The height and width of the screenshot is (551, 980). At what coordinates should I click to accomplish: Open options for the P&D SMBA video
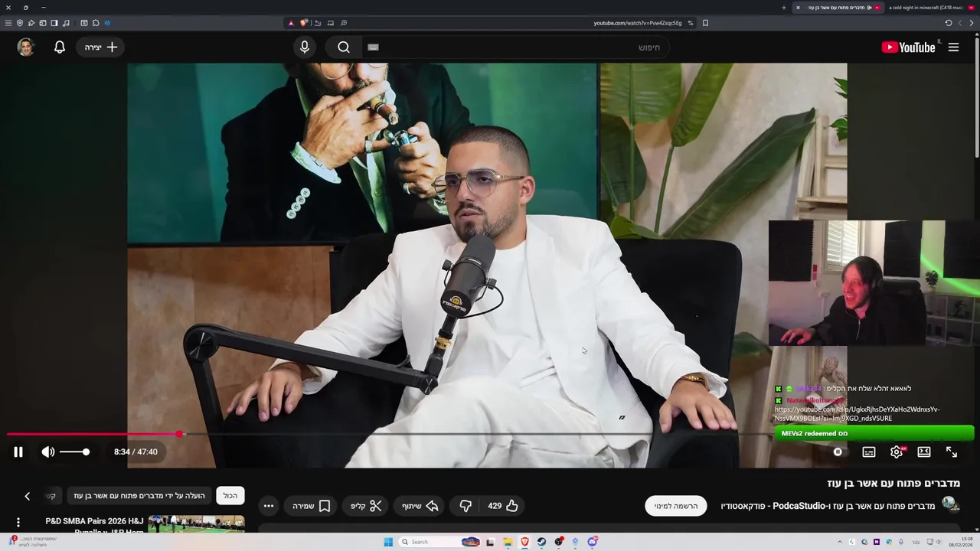[18, 523]
